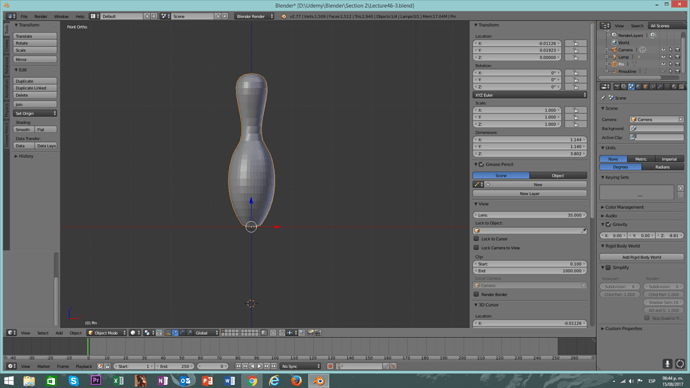The width and height of the screenshot is (690, 388).
Task: Click the Duplicate Linked button
Action: [x=35, y=88]
